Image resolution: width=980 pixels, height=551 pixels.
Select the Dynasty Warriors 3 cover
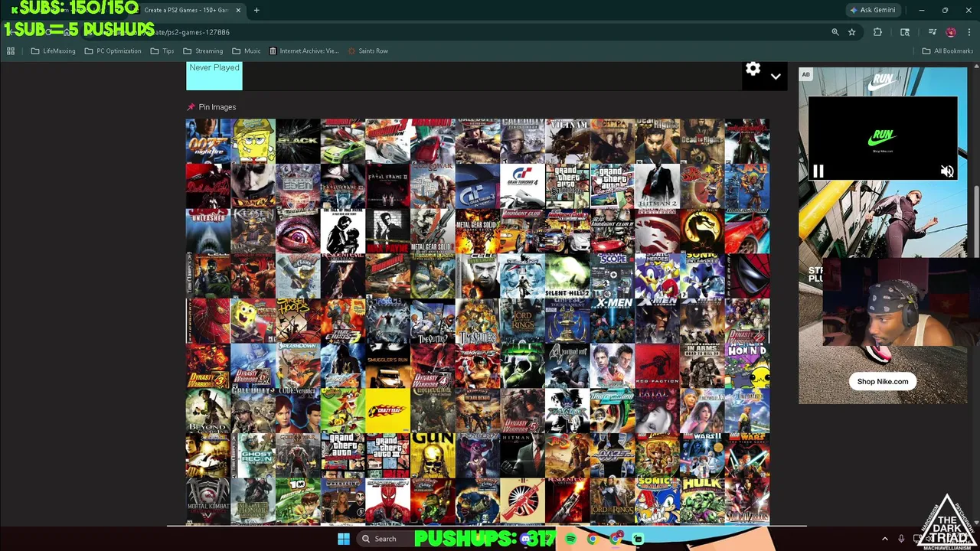pos(208,366)
